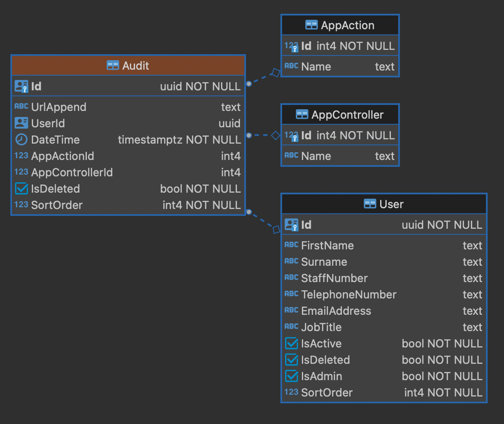Click the key icon beside User Id

coord(291,225)
